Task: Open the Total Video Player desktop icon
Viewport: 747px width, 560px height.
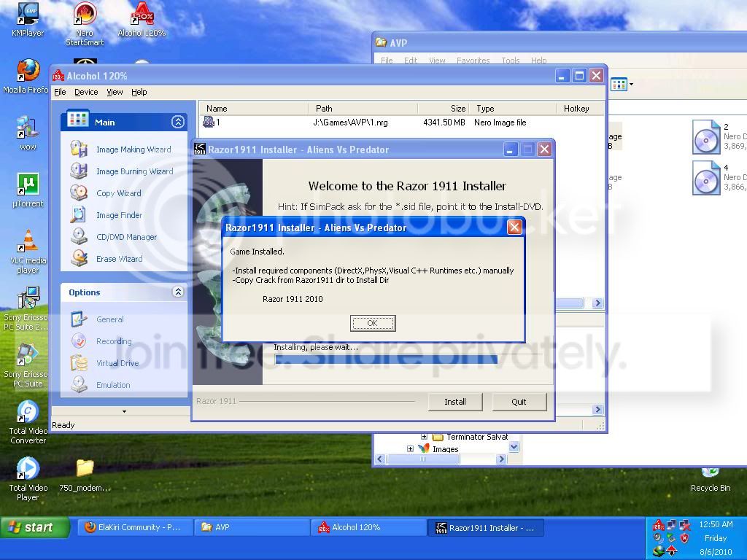Action: [x=28, y=479]
